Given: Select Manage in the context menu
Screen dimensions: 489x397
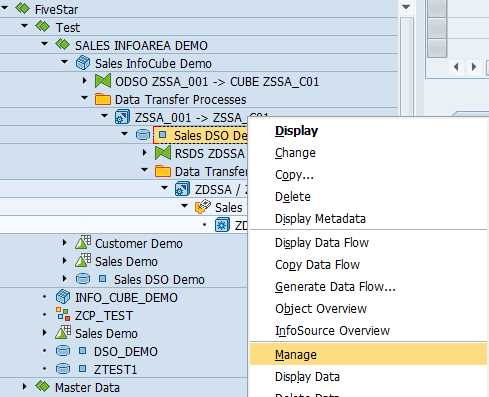Looking at the screenshot, I should 368,354.
